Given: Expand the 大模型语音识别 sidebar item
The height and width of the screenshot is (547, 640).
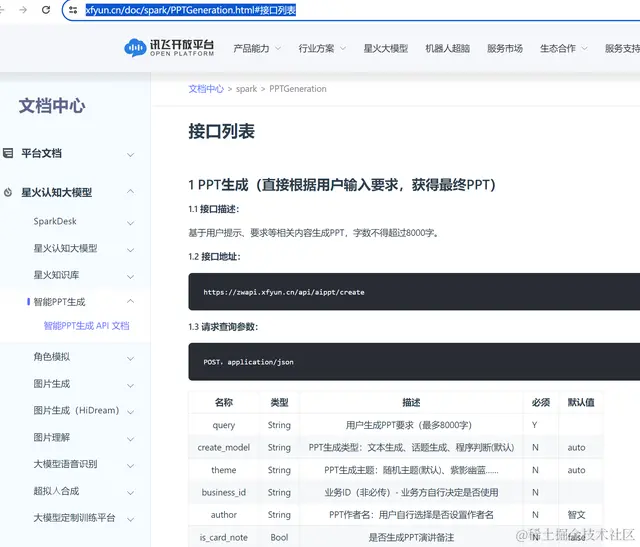Looking at the screenshot, I should pos(130,466).
